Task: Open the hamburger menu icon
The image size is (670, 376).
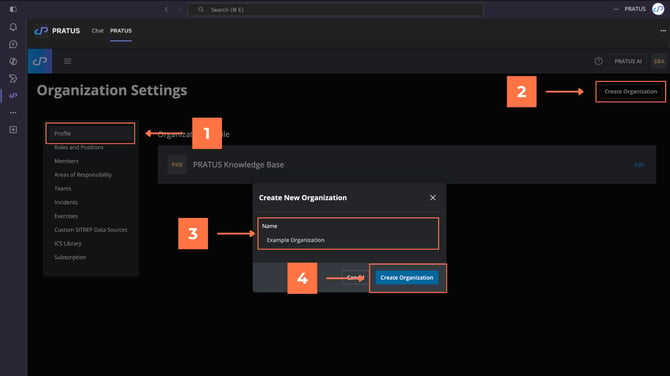Action: point(68,61)
